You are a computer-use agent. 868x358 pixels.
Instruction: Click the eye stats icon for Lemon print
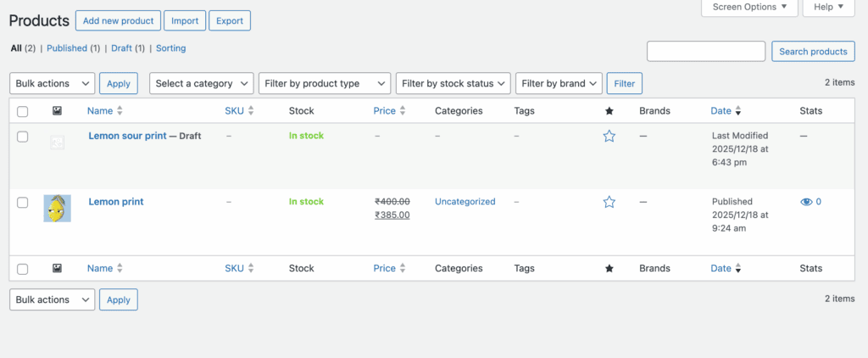806,202
